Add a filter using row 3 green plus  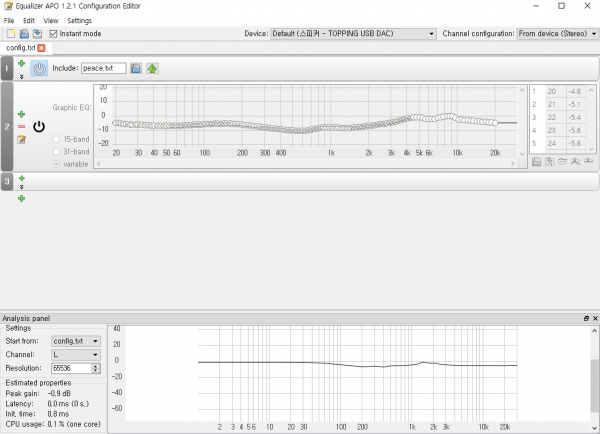21,178
